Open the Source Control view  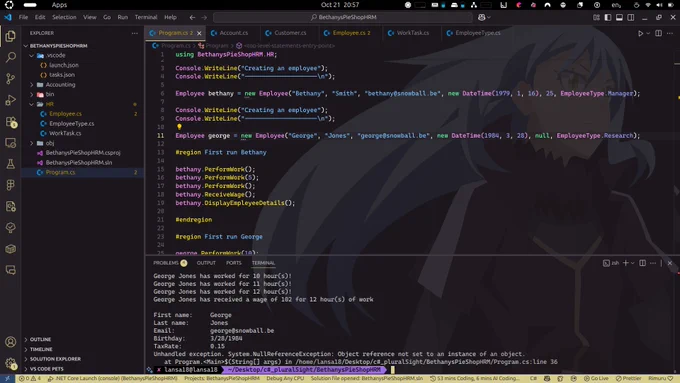pos(10,79)
